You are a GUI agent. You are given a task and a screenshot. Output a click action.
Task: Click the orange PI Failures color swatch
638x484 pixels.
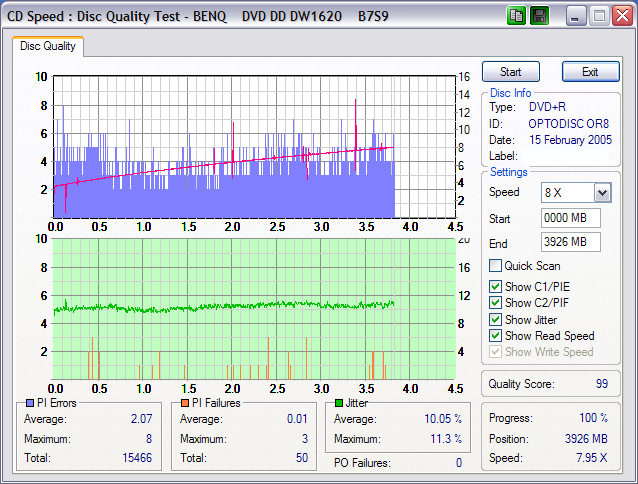tap(184, 403)
